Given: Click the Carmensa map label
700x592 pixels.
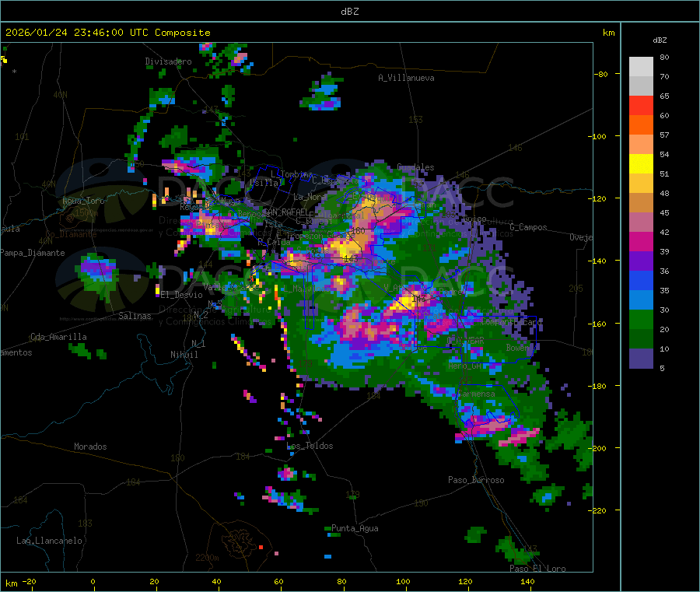Looking at the screenshot, I should click(476, 394).
